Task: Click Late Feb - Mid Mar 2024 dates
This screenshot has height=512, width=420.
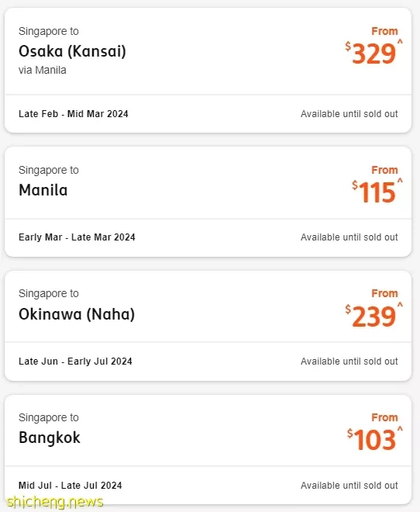Action: pyautogui.click(x=74, y=113)
